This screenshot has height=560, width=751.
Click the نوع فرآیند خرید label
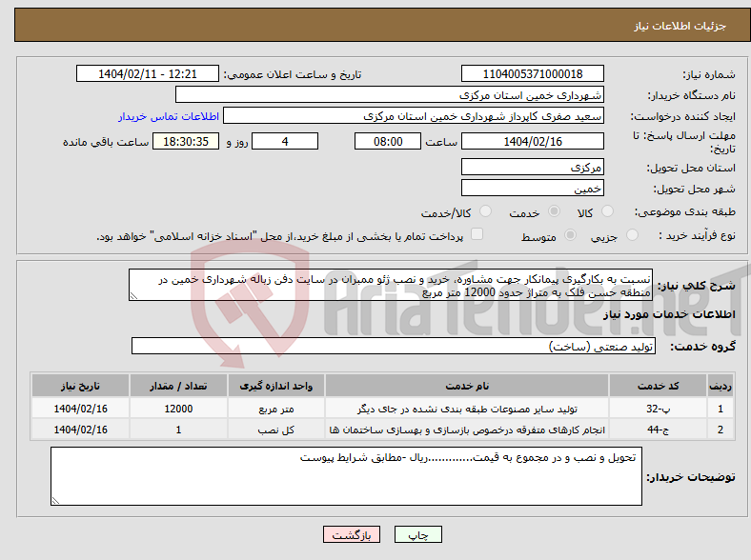(x=697, y=235)
